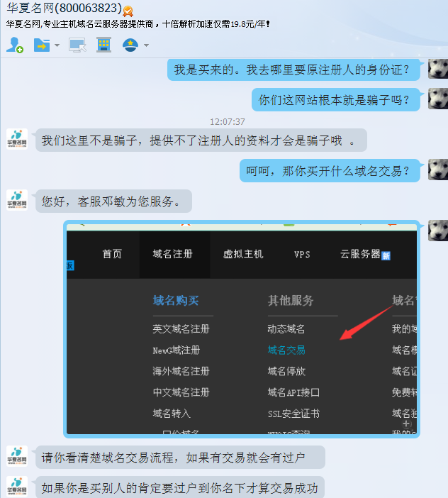This screenshot has width=448, height=498.
Task: Click the orange certification badge beside the account number
Action: pyautogui.click(x=128, y=11)
